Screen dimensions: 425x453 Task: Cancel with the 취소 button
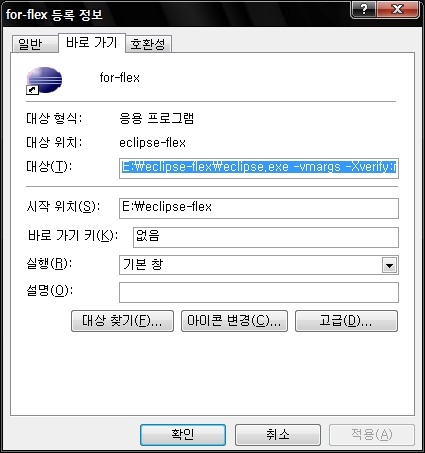278,435
